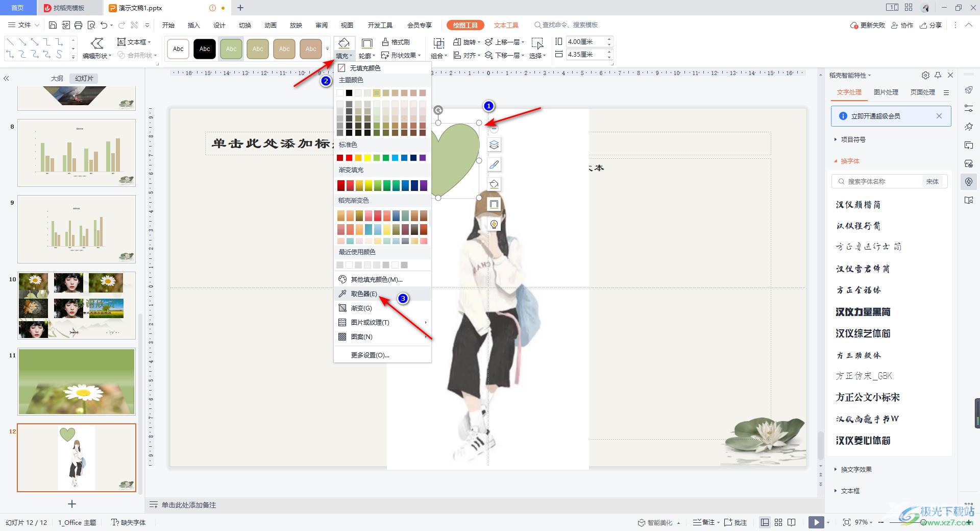Expand the shape styles gallery arrow

click(327, 49)
